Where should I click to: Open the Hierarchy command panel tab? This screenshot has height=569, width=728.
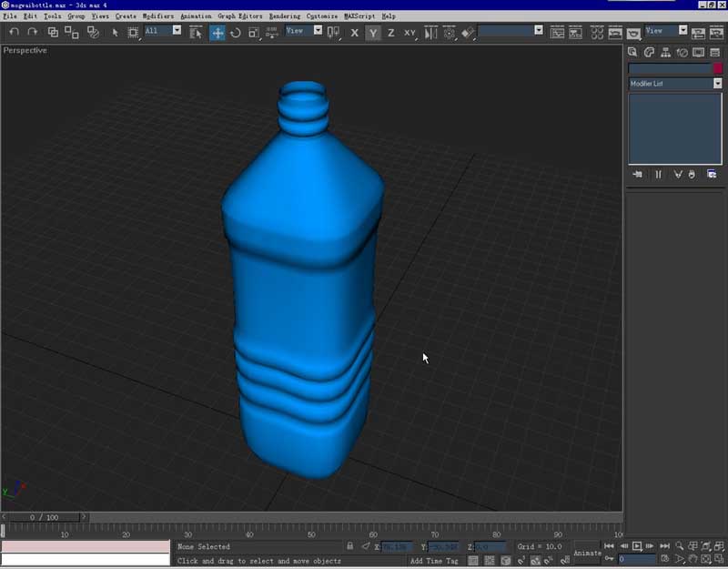coord(666,52)
